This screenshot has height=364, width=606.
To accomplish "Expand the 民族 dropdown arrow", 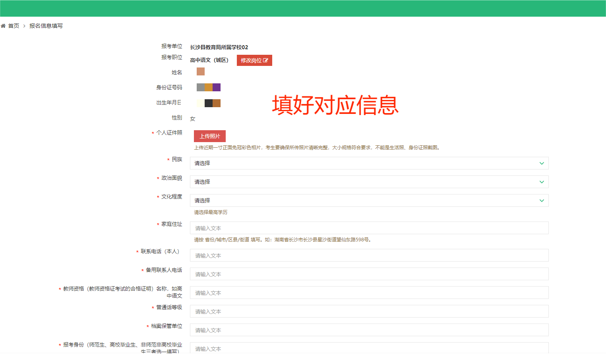I will (542, 163).
